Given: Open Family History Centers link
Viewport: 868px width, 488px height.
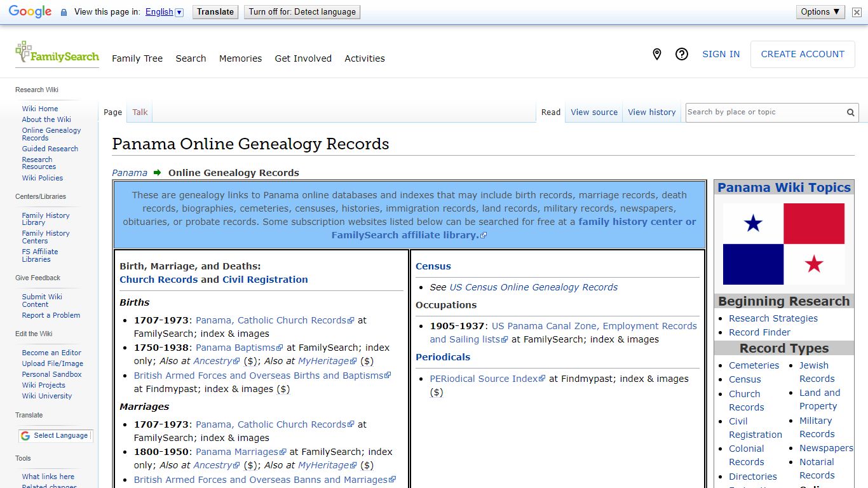Looking at the screenshot, I should [x=46, y=237].
